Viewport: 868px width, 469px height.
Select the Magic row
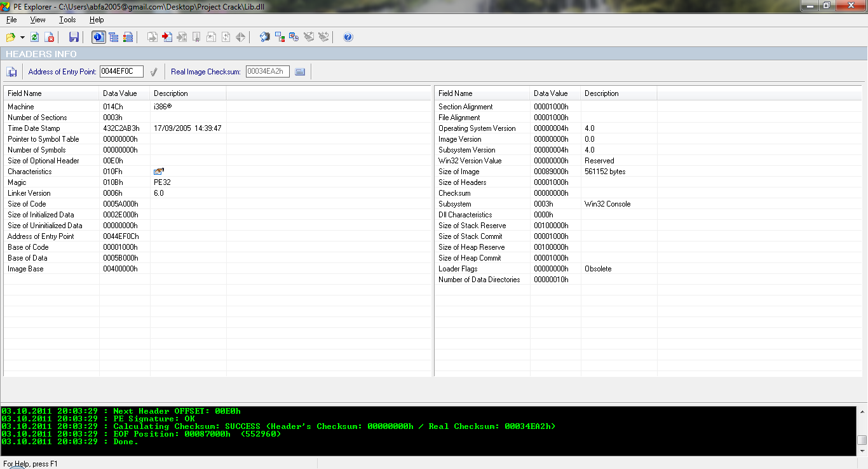[218, 182]
